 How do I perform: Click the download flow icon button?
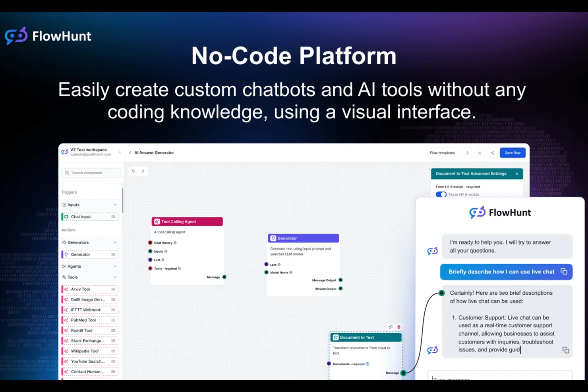(x=480, y=153)
